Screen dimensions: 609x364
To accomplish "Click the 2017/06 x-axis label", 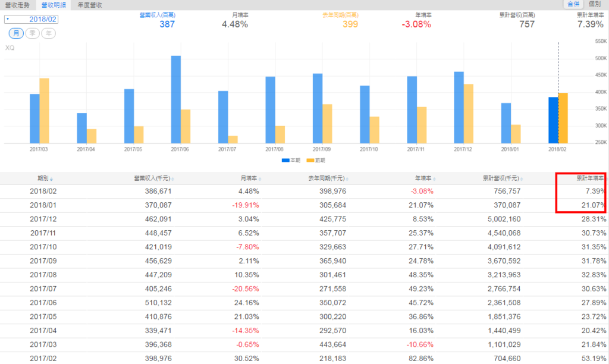I will point(180,149).
